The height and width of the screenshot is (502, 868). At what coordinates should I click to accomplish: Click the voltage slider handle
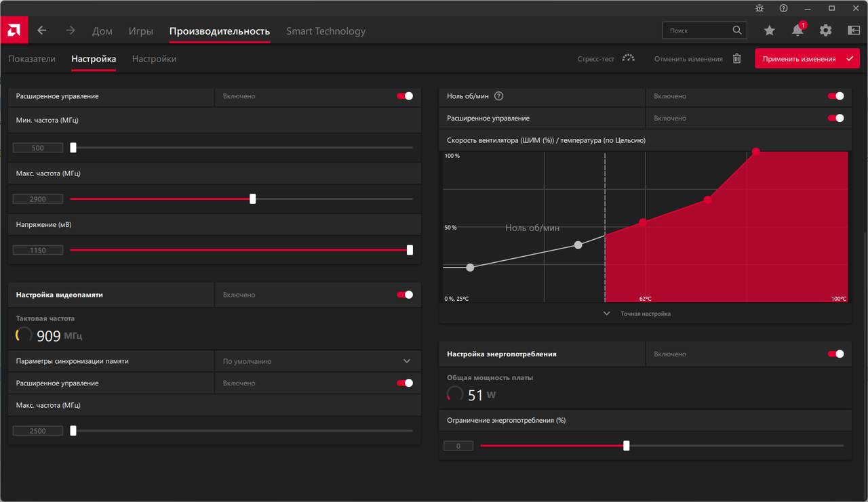point(410,250)
